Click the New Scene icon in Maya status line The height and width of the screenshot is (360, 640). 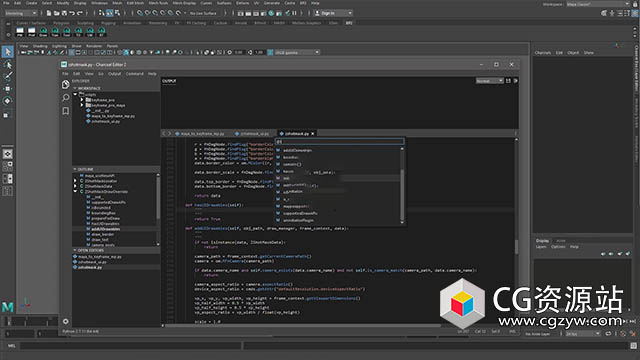click(x=49, y=13)
